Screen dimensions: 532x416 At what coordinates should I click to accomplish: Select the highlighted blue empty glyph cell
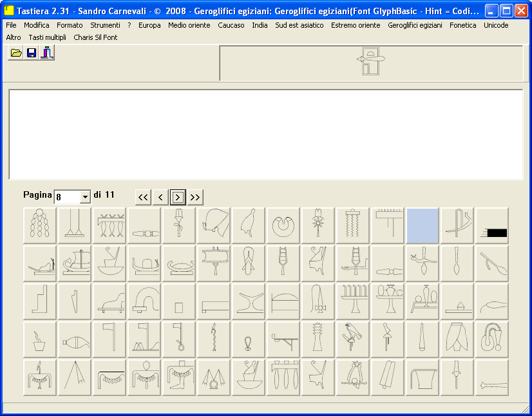tap(423, 225)
